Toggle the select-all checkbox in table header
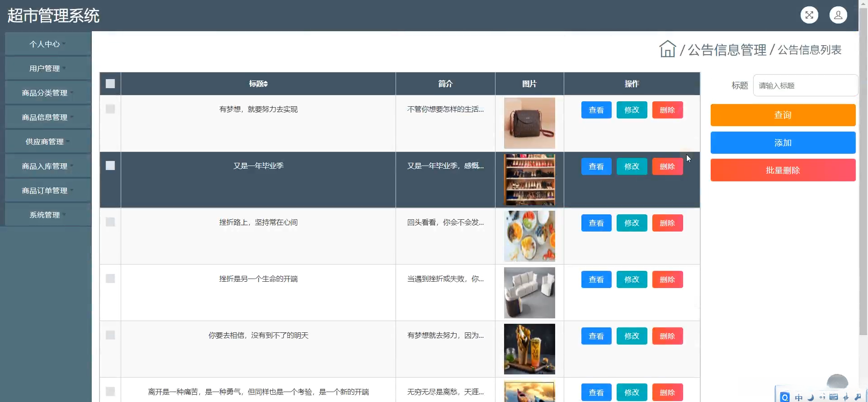 coord(110,84)
